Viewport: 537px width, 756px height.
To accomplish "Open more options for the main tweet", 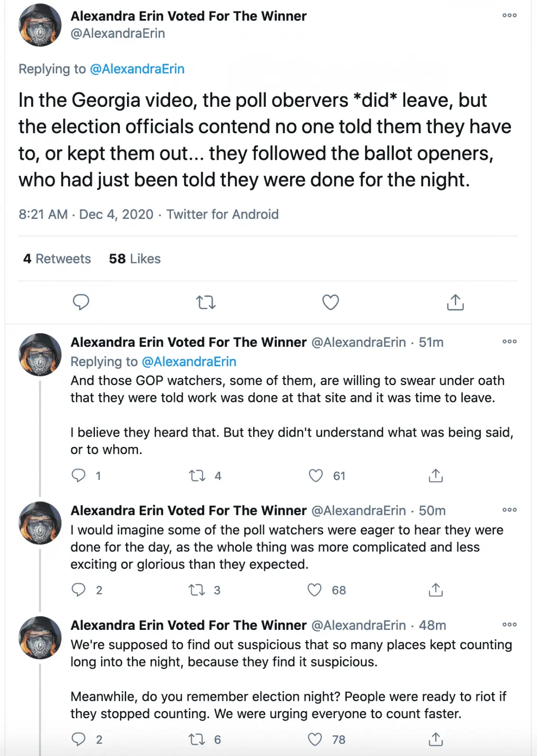I will pos(510,16).
